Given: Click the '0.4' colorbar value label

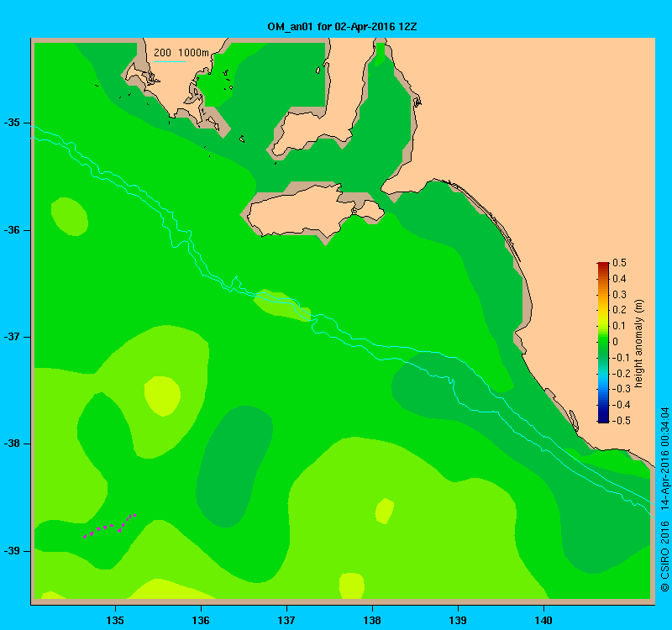Looking at the screenshot, I should 619,279.
